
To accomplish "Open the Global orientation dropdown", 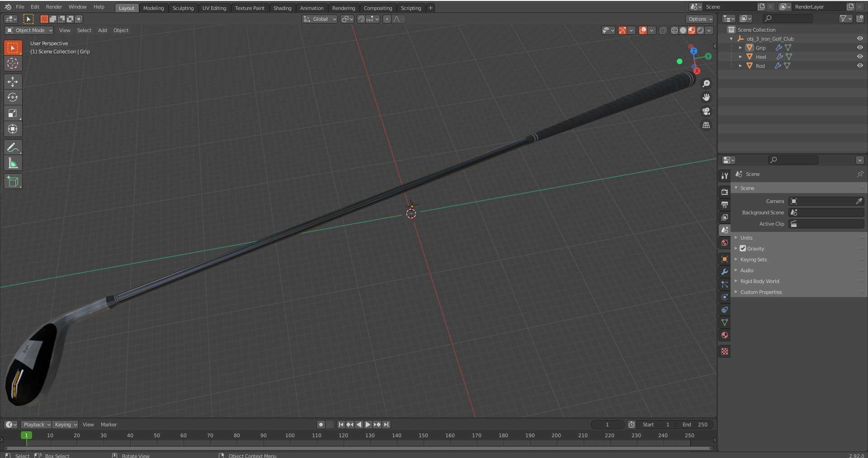I will [320, 19].
